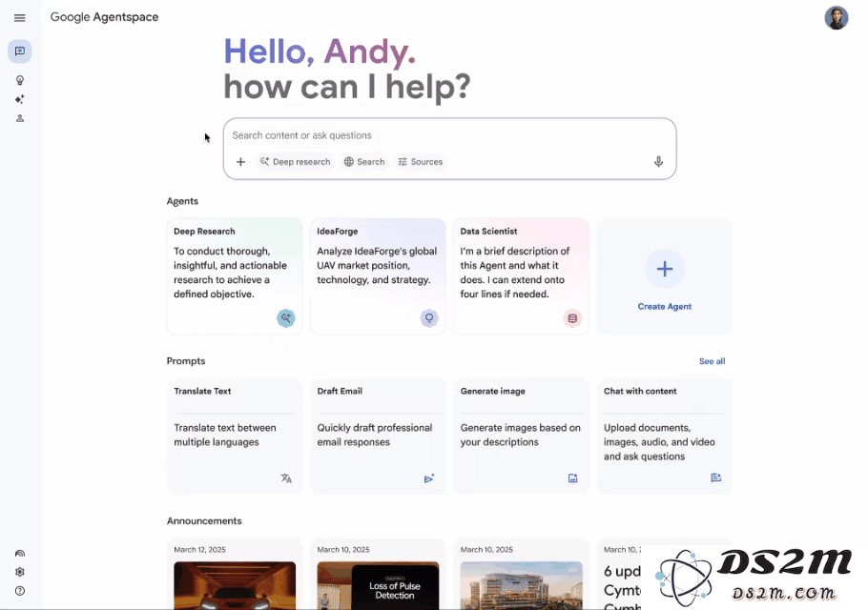This screenshot has height=610, width=868.
Task: Open the Sources filter chip
Action: [x=421, y=162]
